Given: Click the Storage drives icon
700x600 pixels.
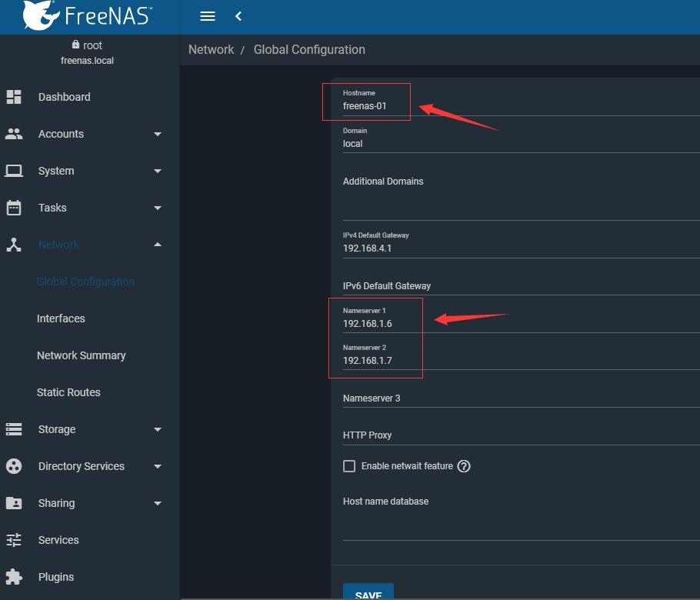Looking at the screenshot, I should pos(14,429).
